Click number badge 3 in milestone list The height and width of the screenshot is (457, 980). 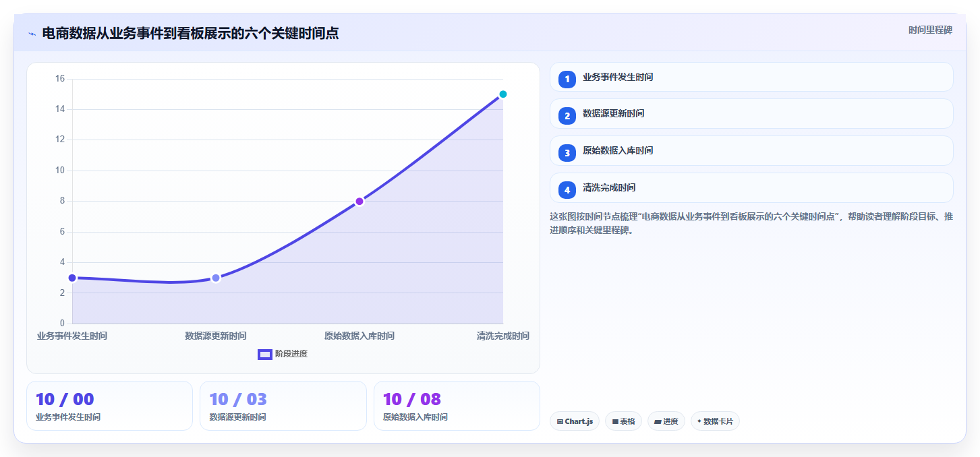(567, 153)
